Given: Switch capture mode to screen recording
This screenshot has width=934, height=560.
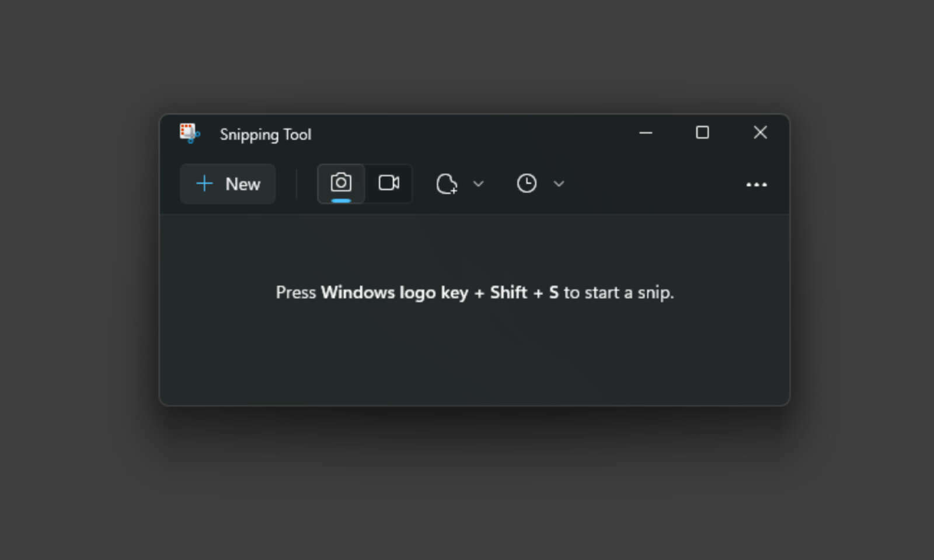Looking at the screenshot, I should (388, 183).
